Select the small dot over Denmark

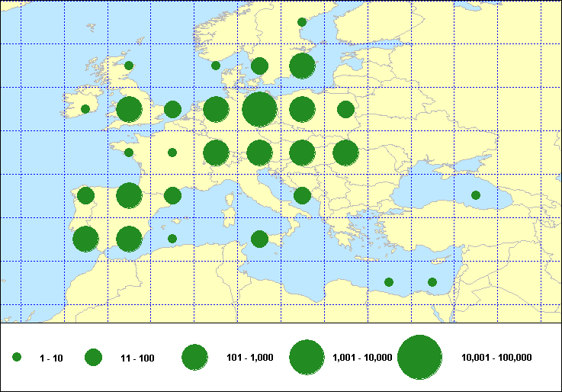tap(216, 66)
